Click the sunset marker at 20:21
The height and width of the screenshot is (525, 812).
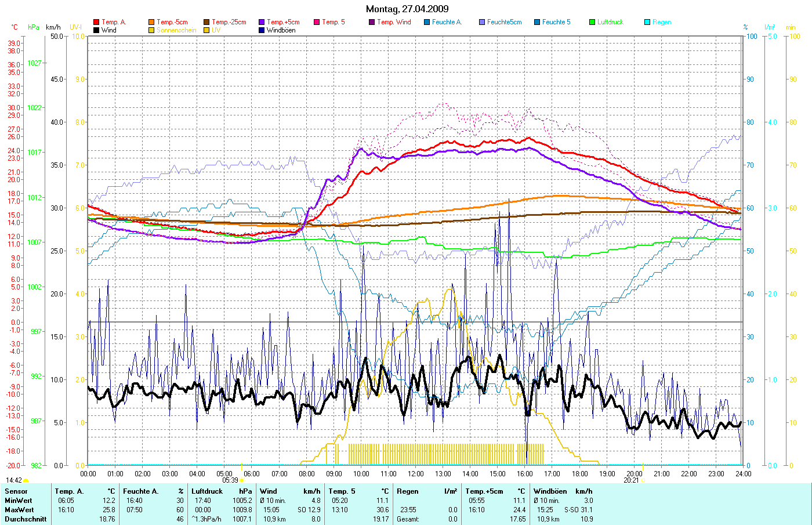pyautogui.click(x=642, y=480)
